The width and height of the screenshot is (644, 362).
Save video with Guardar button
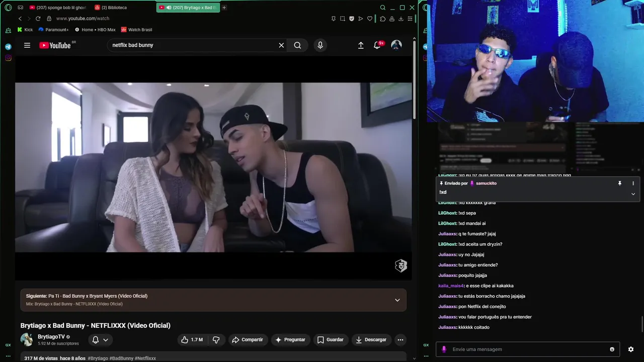tap(331, 340)
